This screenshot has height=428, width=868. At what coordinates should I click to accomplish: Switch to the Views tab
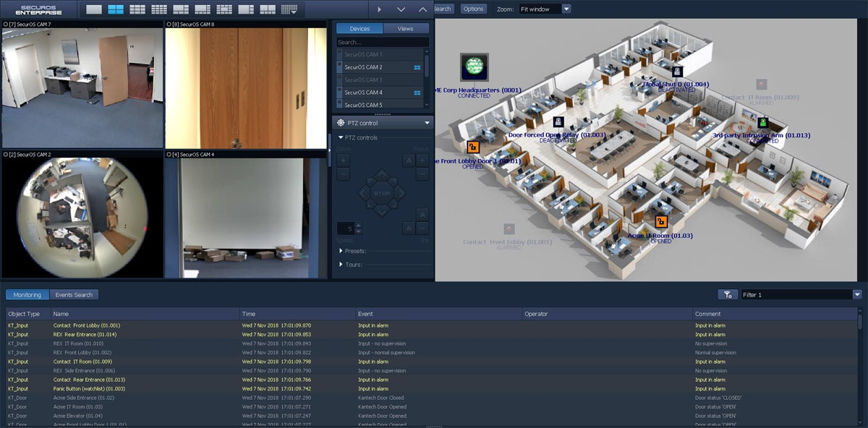[x=405, y=28]
